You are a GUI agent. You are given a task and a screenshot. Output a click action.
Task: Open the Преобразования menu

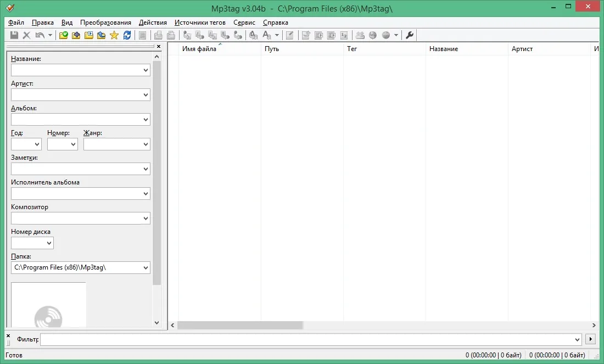(105, 23)
